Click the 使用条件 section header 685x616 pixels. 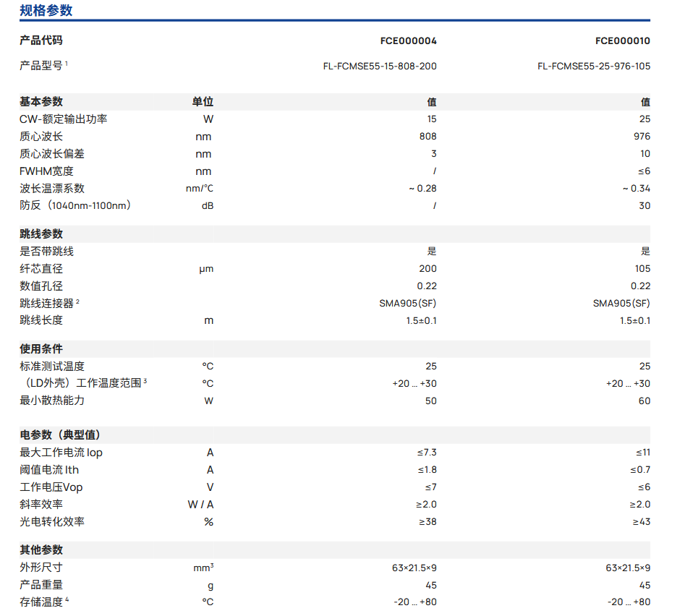pos(41,349)
